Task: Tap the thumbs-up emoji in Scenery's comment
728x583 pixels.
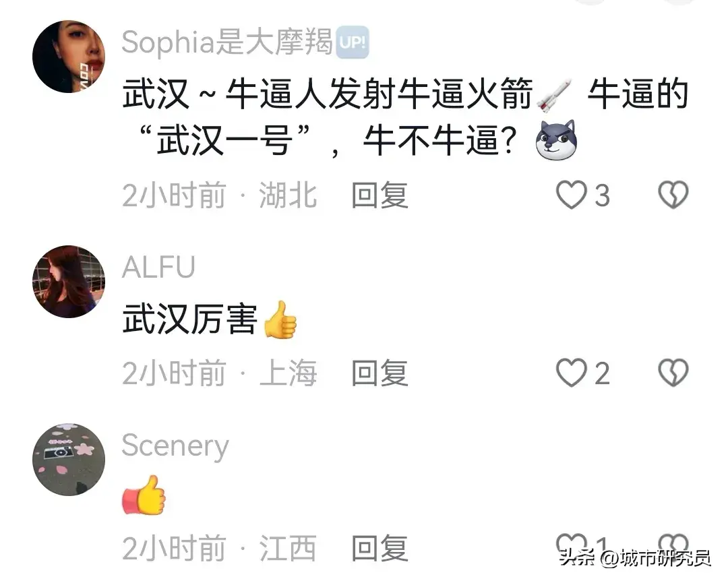Action: (x=144, y=495)
